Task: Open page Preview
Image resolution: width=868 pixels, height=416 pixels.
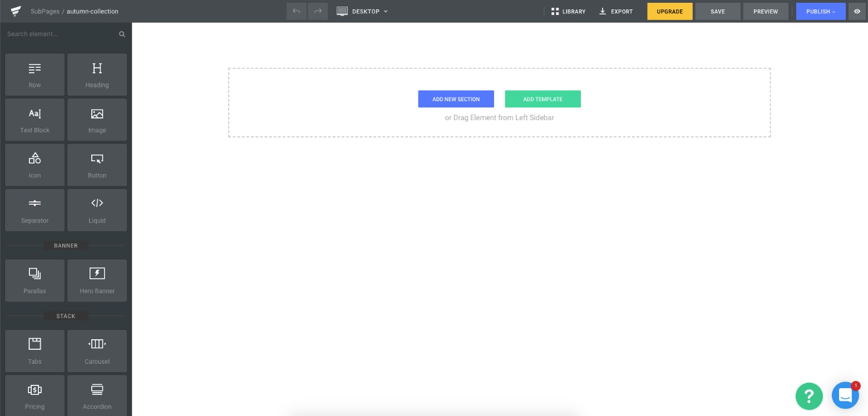Action: tap(766, 11)
